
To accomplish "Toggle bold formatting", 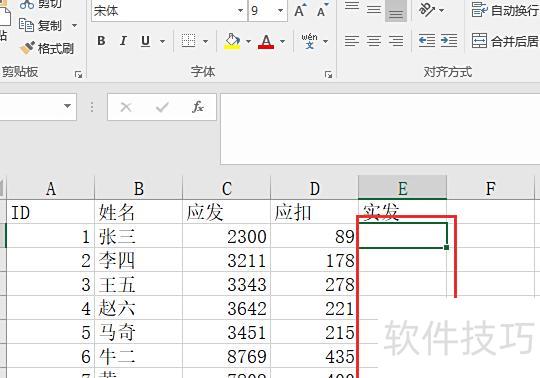I will click(101, 41).
